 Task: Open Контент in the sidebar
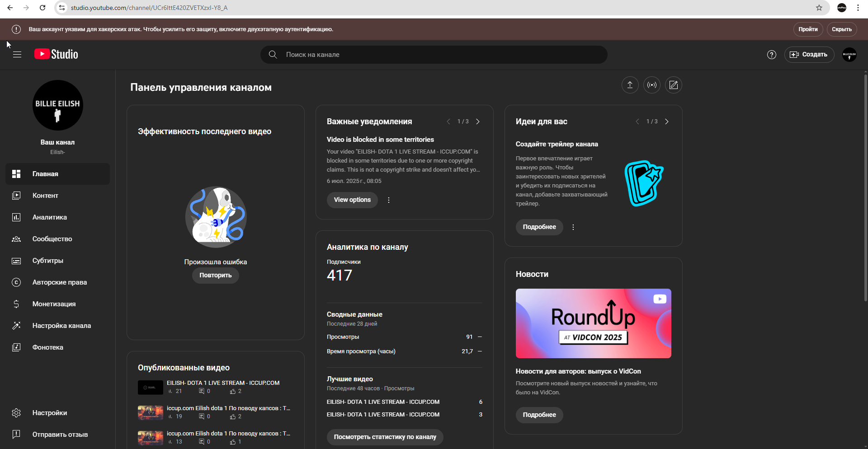pyautogui.click(x=57, y=196)
